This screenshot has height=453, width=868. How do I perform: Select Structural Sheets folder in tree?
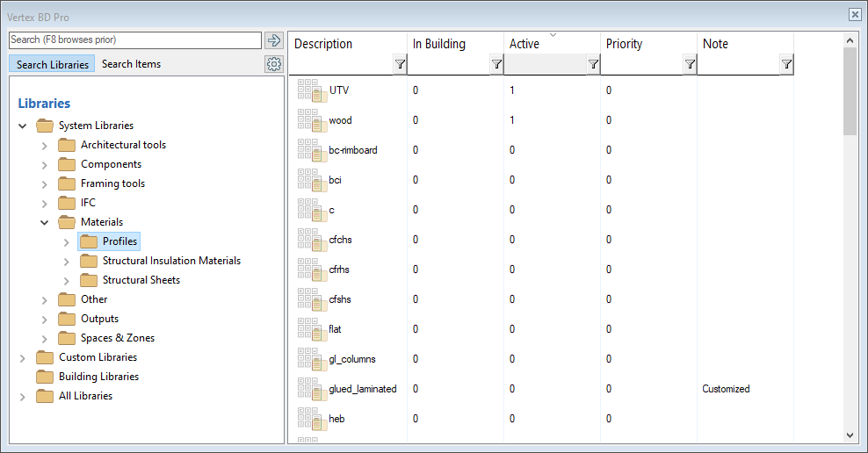tap(141, 280)
